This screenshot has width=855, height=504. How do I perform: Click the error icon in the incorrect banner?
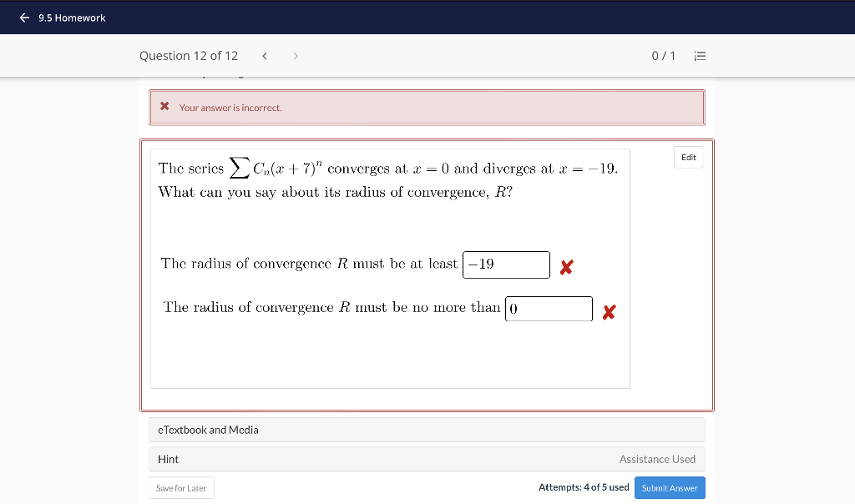pos(164,107)
